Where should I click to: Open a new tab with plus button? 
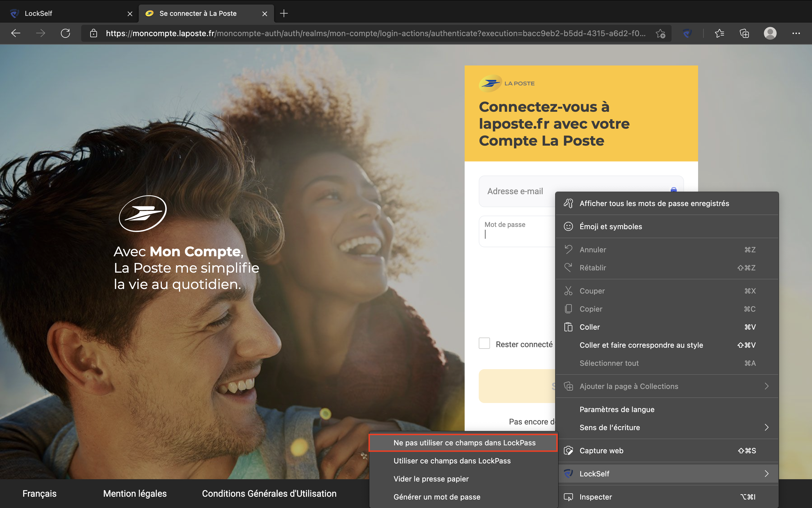point(284,14)
